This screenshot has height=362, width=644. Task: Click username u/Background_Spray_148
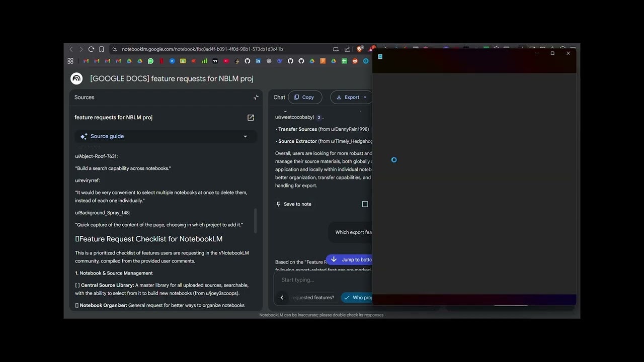pos(103,213)
